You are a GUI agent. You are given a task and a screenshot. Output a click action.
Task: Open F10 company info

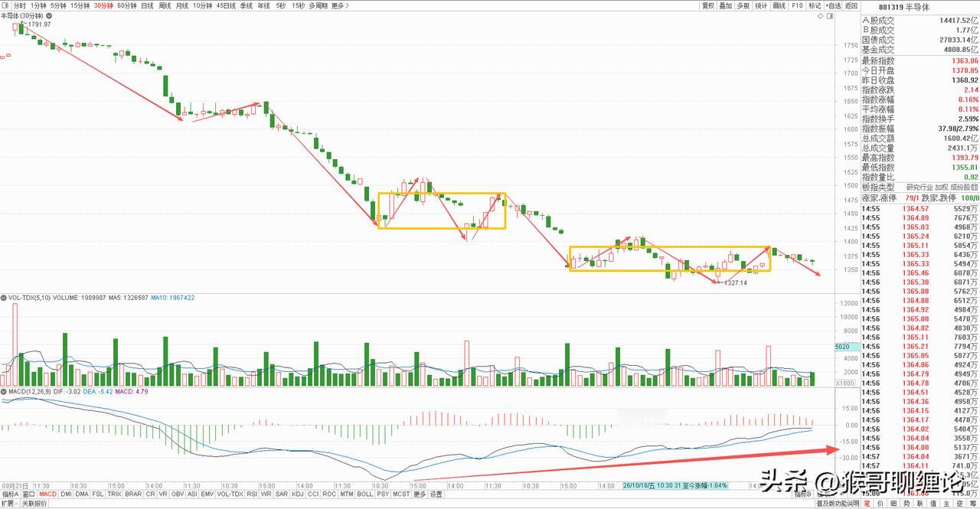[x=797, y=5]
